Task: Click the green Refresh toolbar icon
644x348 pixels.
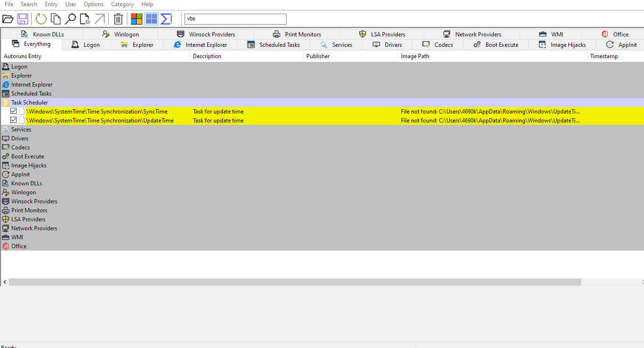Action: (x=41, y=19)
